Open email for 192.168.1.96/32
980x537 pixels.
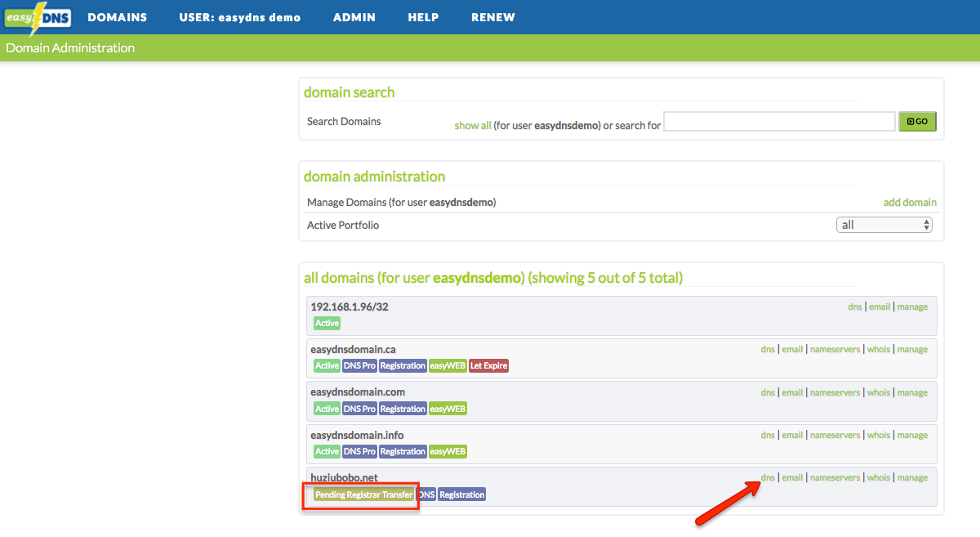coord(880,307)
